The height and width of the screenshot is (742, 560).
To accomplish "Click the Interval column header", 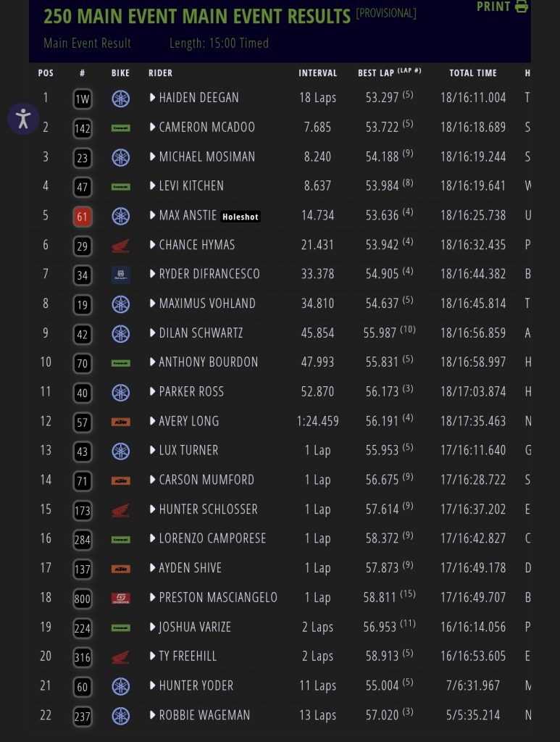I will click(x=317, y=73).
